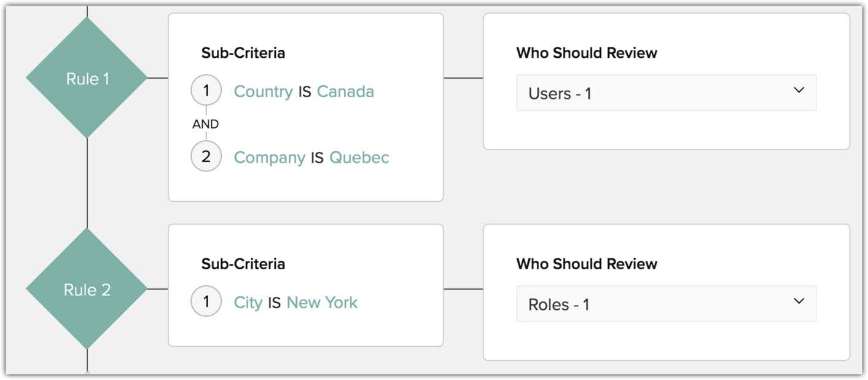Select criteria number 1 circle in Rule 2
The image size is (868, 380).
point(206,302)
